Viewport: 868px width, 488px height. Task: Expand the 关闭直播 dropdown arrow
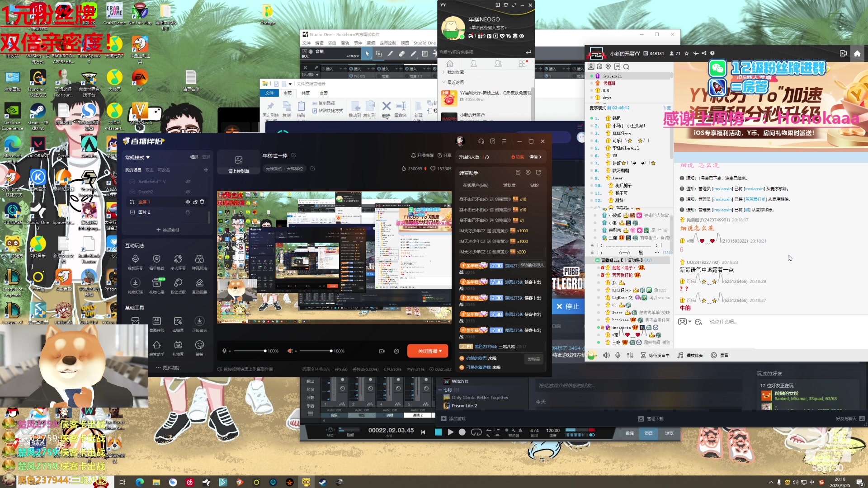click(440, 351)
